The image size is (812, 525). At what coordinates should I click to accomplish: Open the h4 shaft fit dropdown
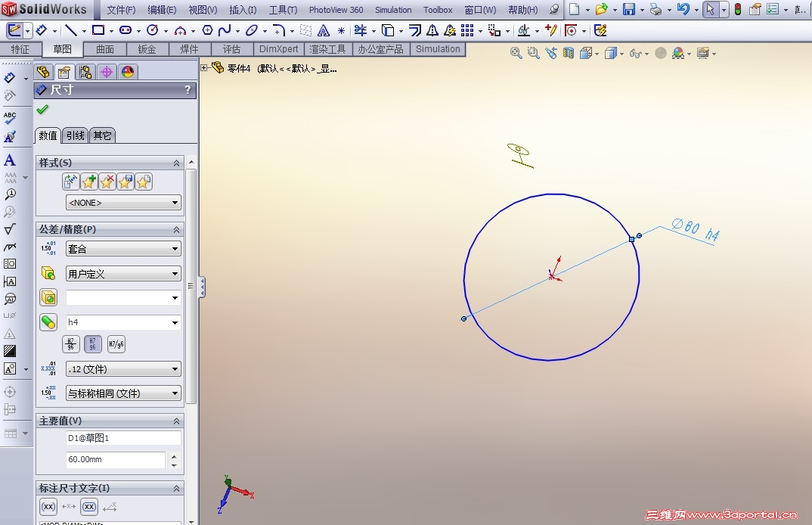pyautogui.click(x=123, y=322)
